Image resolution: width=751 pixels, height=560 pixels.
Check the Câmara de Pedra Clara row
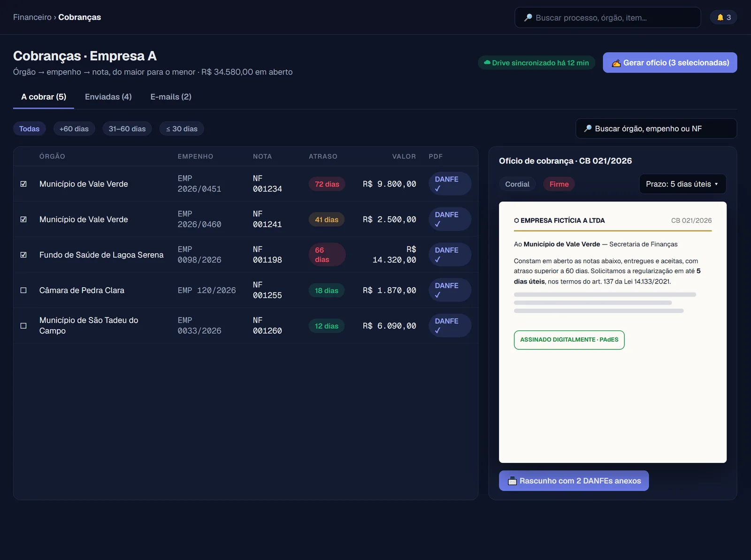tap(23, 291)
